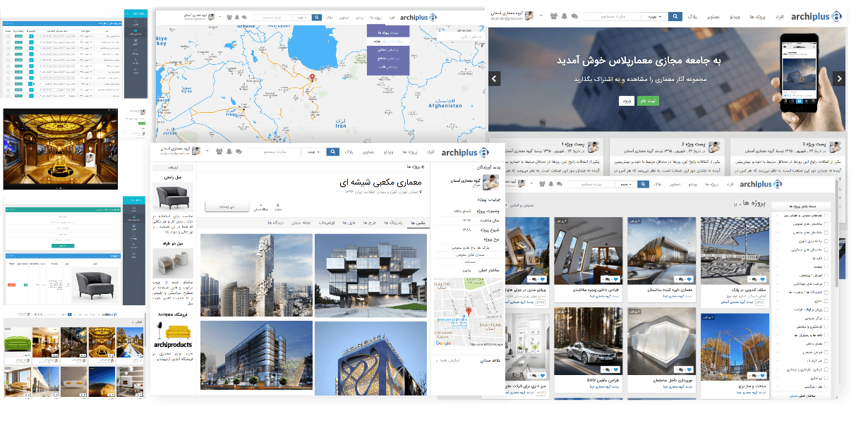Click the red location pin on the map window
The height and width of the screenshot is (423, 868).
point(313,77)
